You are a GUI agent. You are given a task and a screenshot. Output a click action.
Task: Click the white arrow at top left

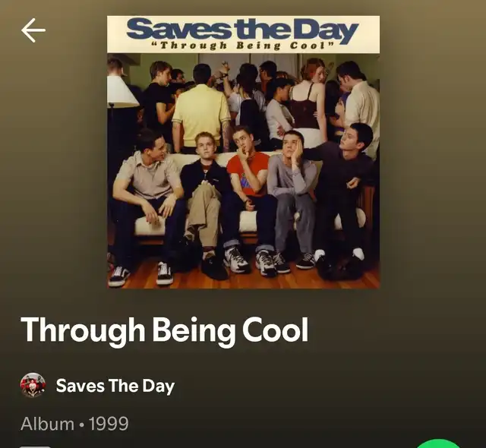click(x=33, y=30)
